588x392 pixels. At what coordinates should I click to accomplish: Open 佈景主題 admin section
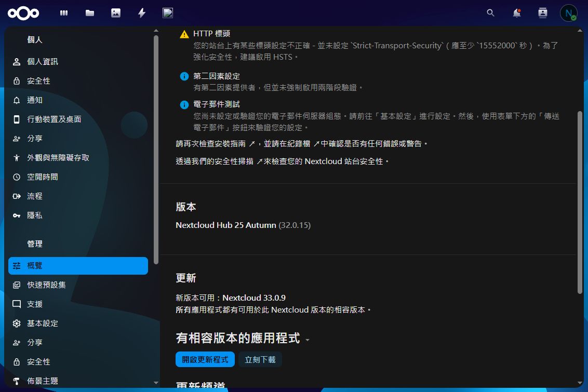(x=78, y=381)
